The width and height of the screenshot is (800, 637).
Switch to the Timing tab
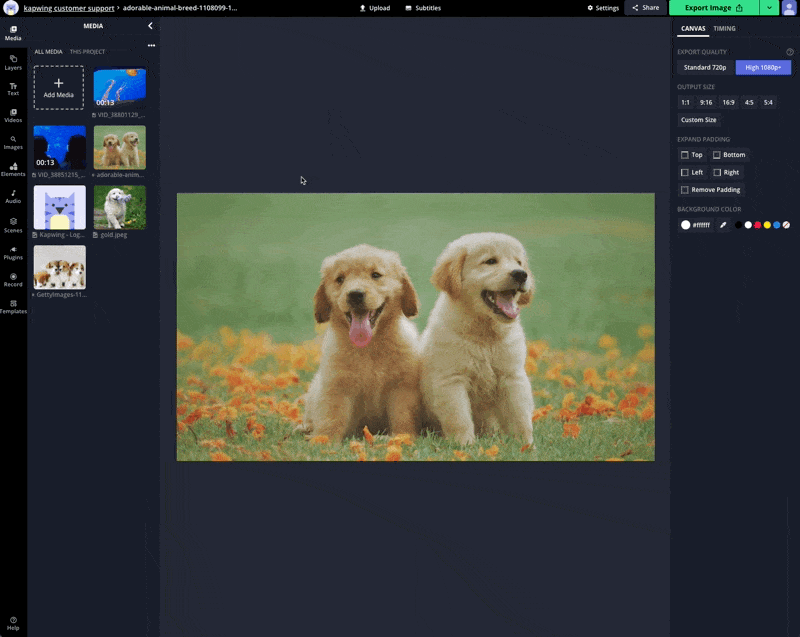(x=724, y=29)
